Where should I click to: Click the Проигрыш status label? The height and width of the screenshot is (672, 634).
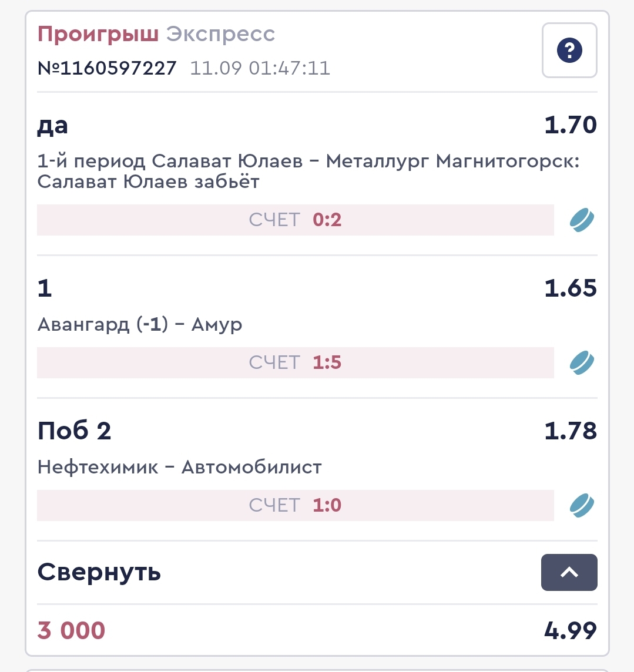tap(98, 35)
